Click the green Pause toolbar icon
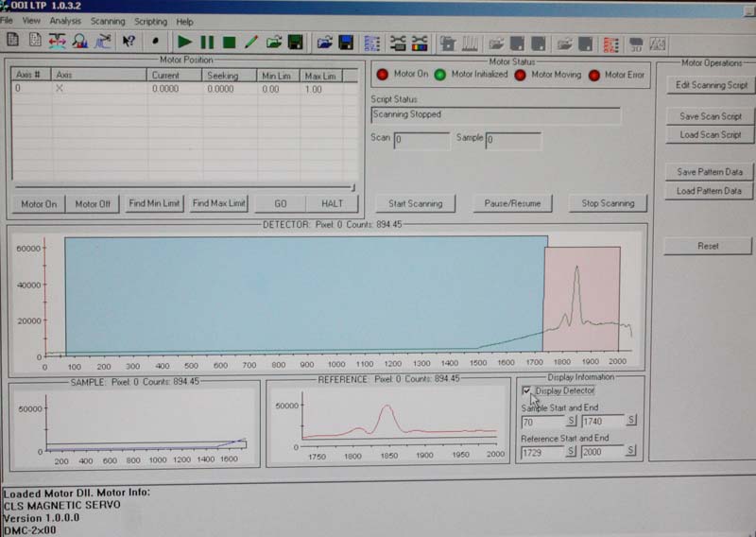Image resolution: width=756 pixels, height=537 pixels. pos(207,42)
